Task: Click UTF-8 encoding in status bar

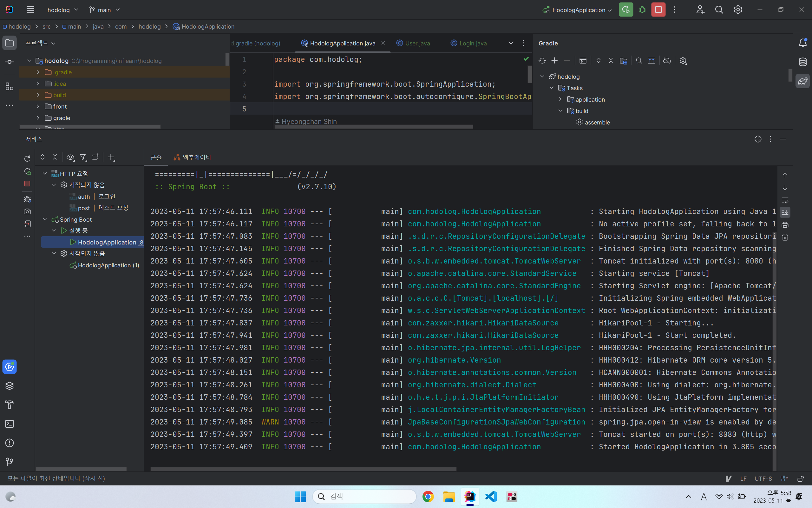Action: tap(763, 478)
